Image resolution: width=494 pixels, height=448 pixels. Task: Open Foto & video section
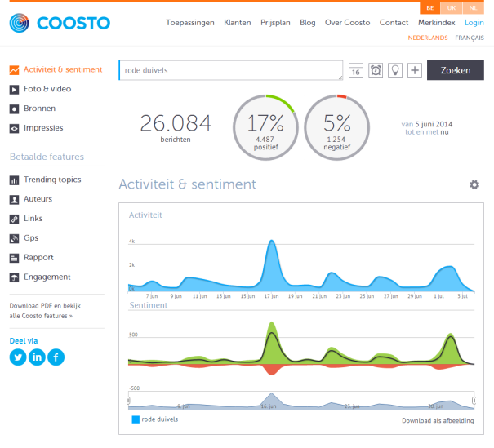tap(47, 89)
